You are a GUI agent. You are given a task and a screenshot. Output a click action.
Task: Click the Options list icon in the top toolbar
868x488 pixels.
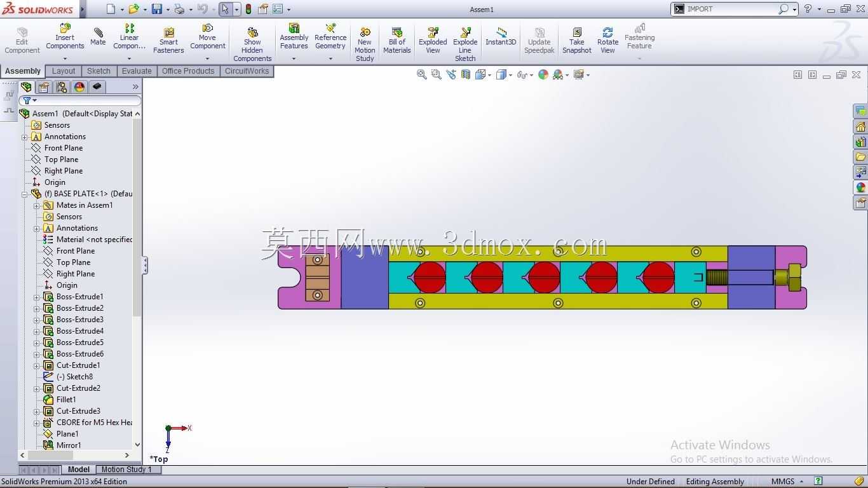pos(278,9)
